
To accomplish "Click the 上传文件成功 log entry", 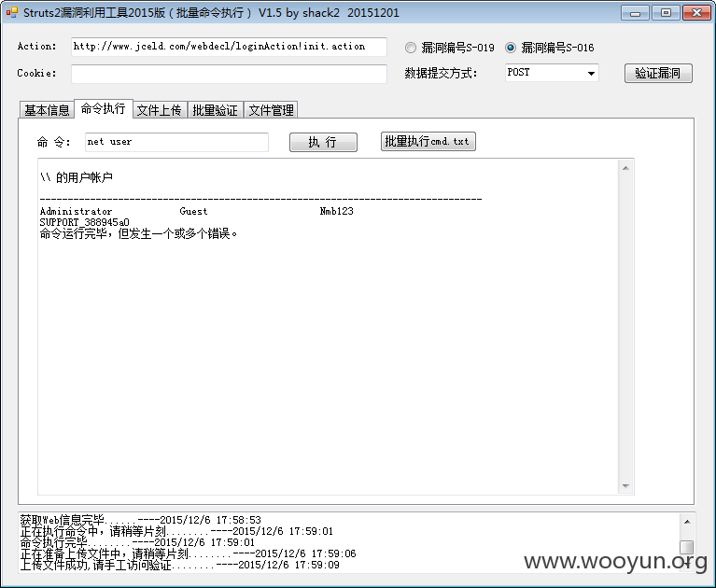I will pyautogui.click(x=180, y=566).
